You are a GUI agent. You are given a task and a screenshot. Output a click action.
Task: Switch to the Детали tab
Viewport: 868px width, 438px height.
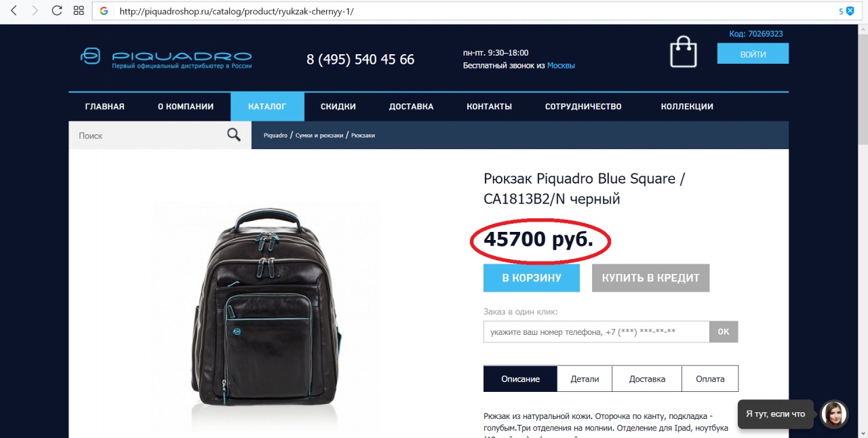585,379
